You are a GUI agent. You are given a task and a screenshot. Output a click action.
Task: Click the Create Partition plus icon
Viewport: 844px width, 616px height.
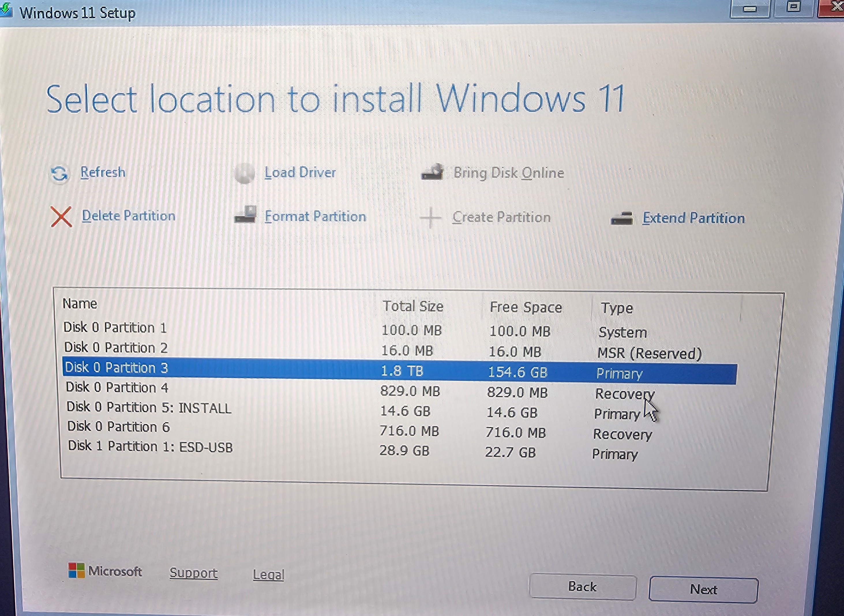[430, 217]
